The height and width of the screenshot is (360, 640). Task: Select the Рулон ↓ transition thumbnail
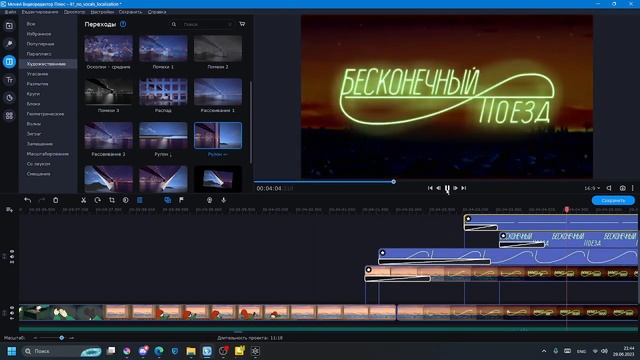(x=163, y=136)
